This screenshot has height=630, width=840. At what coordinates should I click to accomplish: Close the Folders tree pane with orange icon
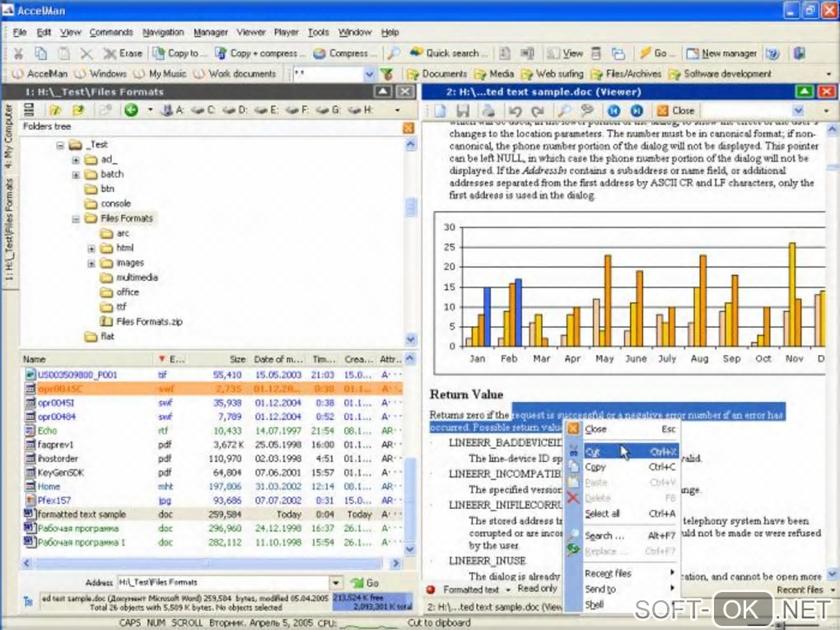tap(408, 128)
